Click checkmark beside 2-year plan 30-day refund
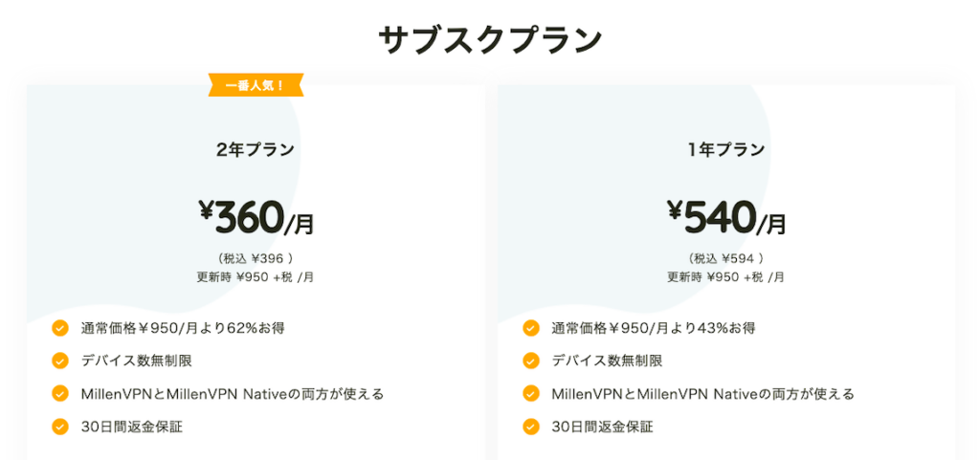The height and width of the screenshot is (460, 980). coord(60,426)
